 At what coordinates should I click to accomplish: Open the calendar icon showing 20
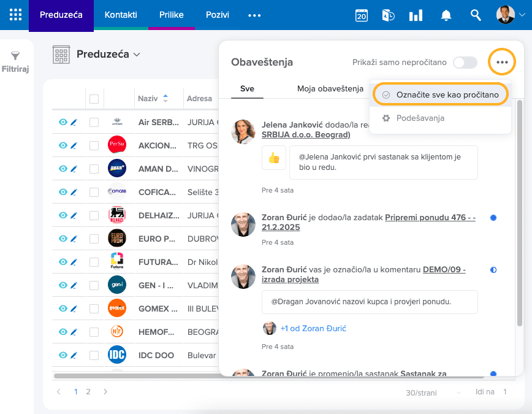tap(362, 15)
